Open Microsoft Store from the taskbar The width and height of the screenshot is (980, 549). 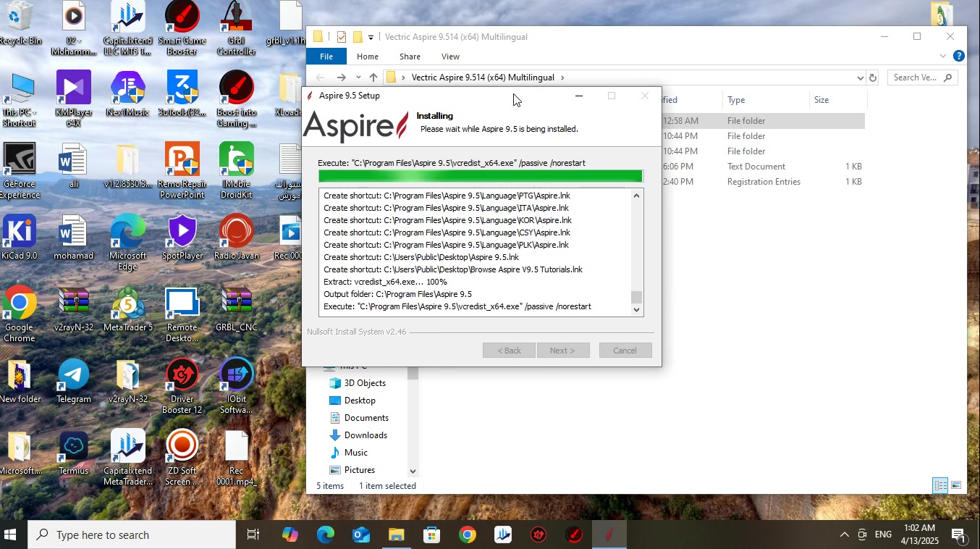(x=432, y=535)
